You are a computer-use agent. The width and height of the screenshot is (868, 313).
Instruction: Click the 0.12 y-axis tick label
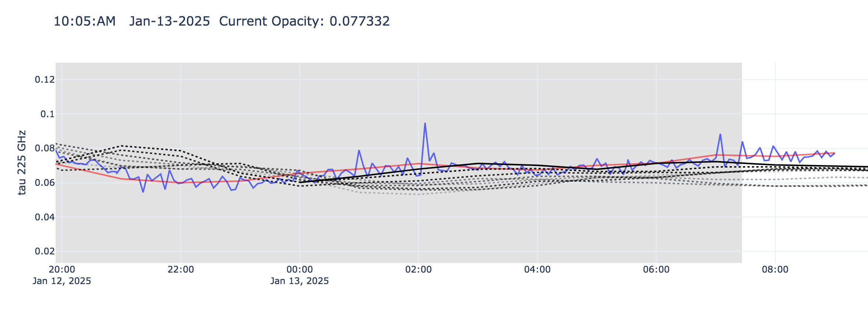tap(45, 80)
